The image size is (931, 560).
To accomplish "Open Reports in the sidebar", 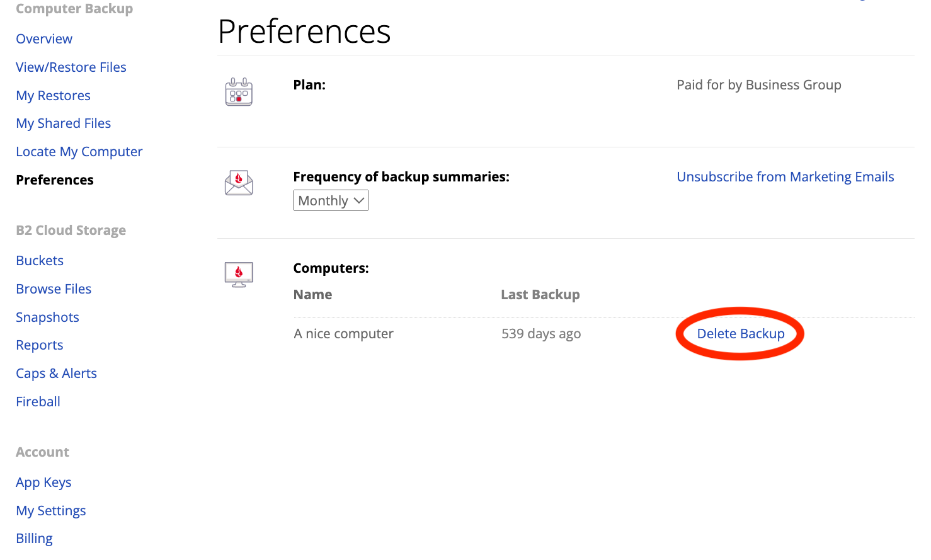I will pos(40,345).
